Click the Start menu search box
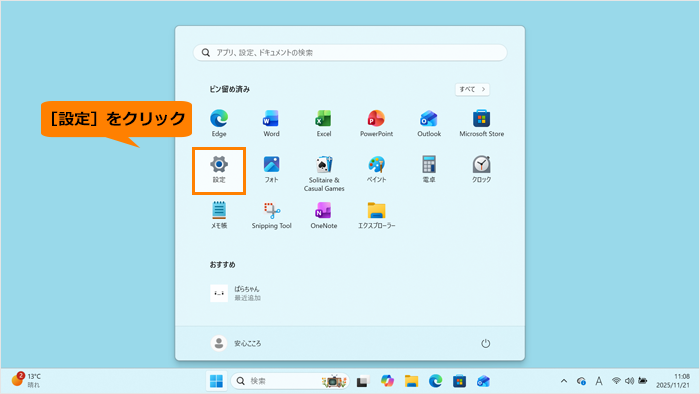 tap(350, 53)
